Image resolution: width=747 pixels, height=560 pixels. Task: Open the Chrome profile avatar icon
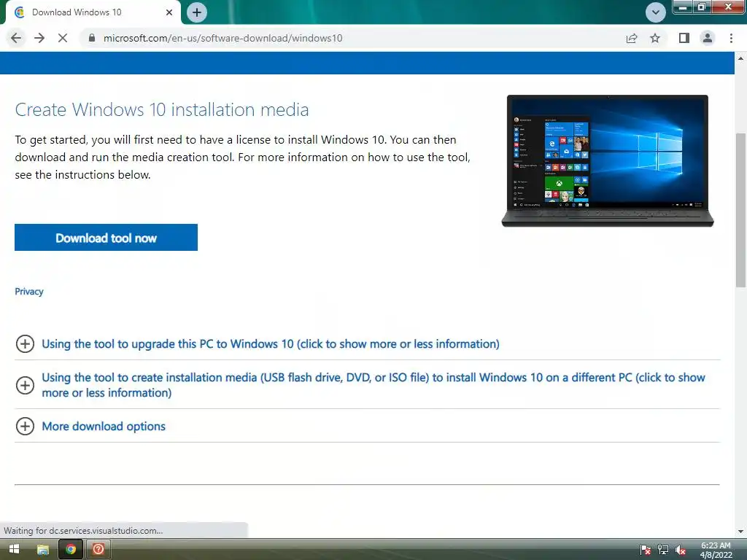(708, 38)
